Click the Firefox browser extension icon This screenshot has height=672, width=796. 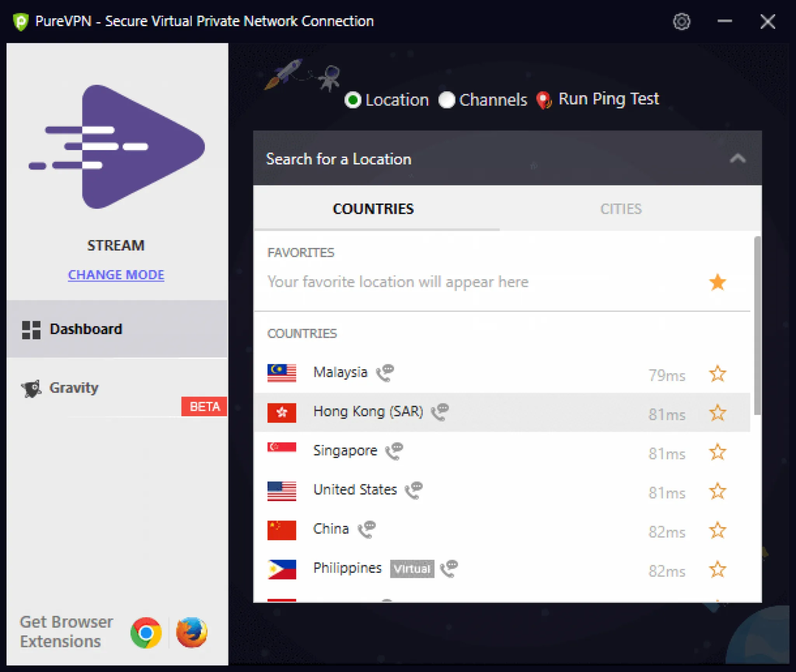click(192, 632)
